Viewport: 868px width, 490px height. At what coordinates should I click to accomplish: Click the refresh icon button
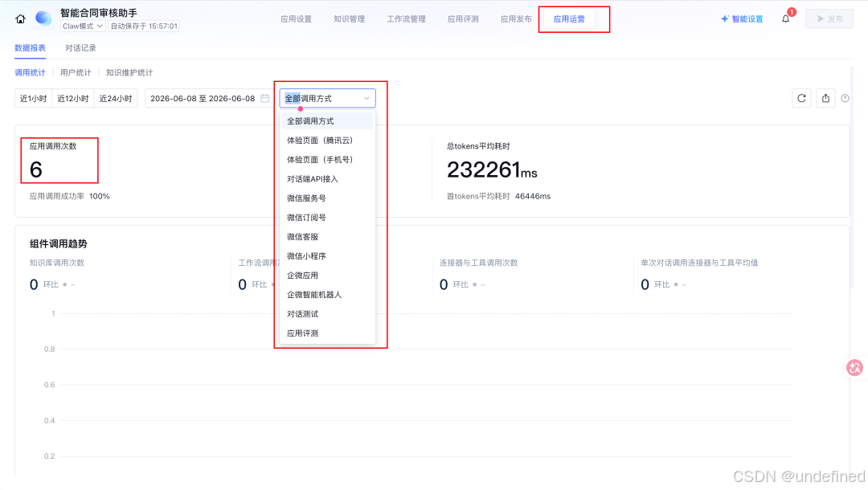(801, 99)
